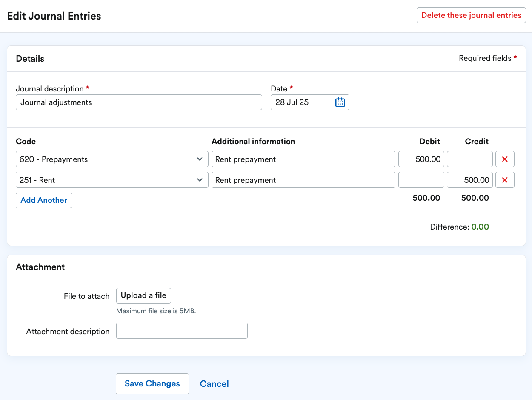Cancel editing the journal entries
532x400 pixels.
pyautogui.click(x=214, y=384)
